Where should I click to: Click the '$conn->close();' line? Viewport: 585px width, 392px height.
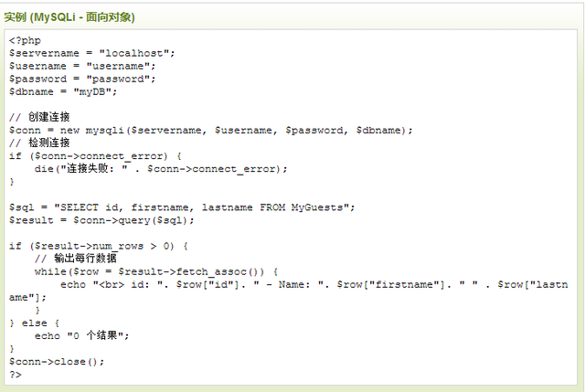pos(57,362)
